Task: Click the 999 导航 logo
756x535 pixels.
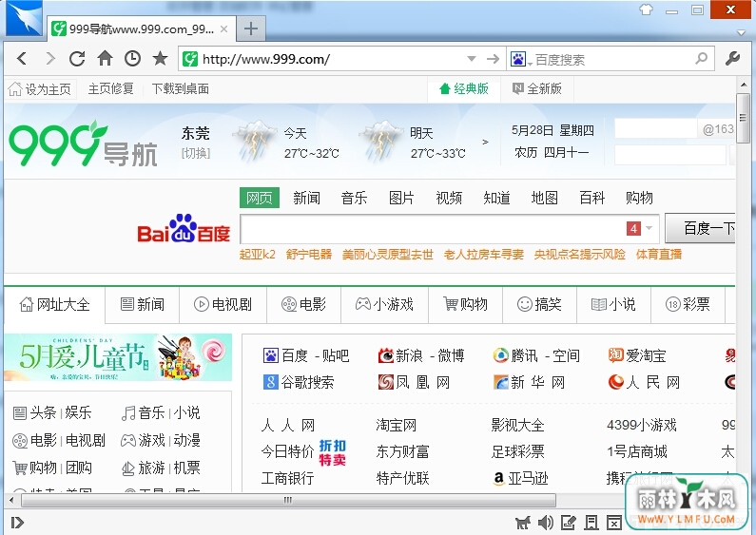Action: 83,143
